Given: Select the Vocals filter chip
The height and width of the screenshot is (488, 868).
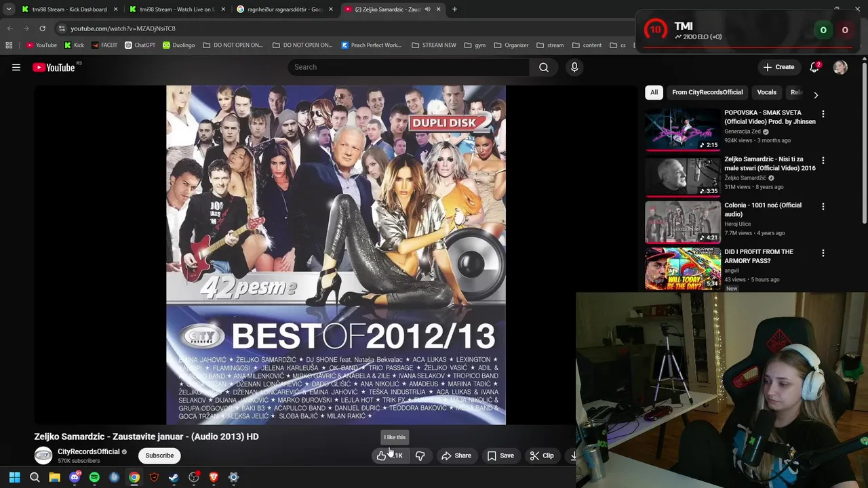Looking at the screenshot, I should pos(766,92).
